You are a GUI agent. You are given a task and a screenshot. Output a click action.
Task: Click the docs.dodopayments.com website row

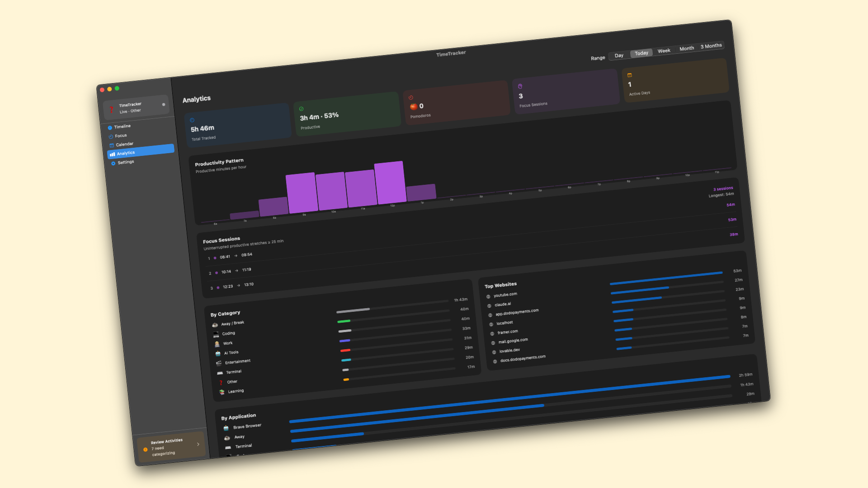pyautogui.click(x=620, y=348)
